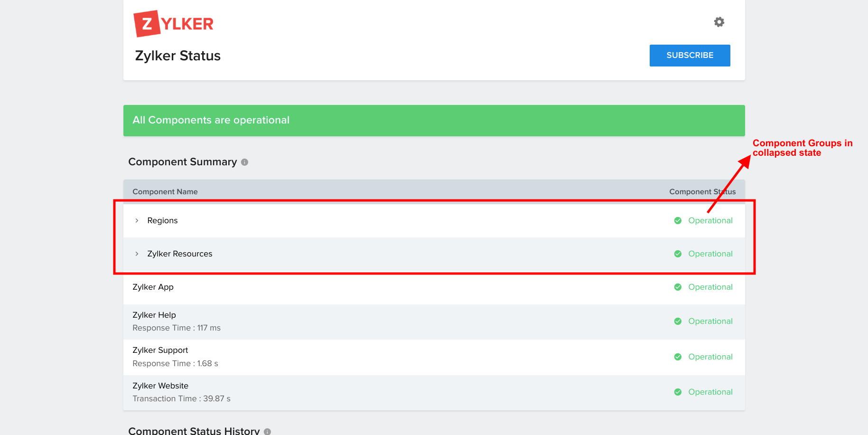Click the Zylker Resources Operational status text
The image size is (868, 435).
point(710,254)
